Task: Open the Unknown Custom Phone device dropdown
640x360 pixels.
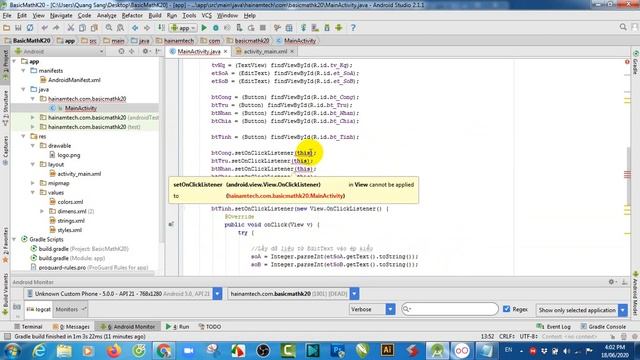Action: tap(217, 293)
